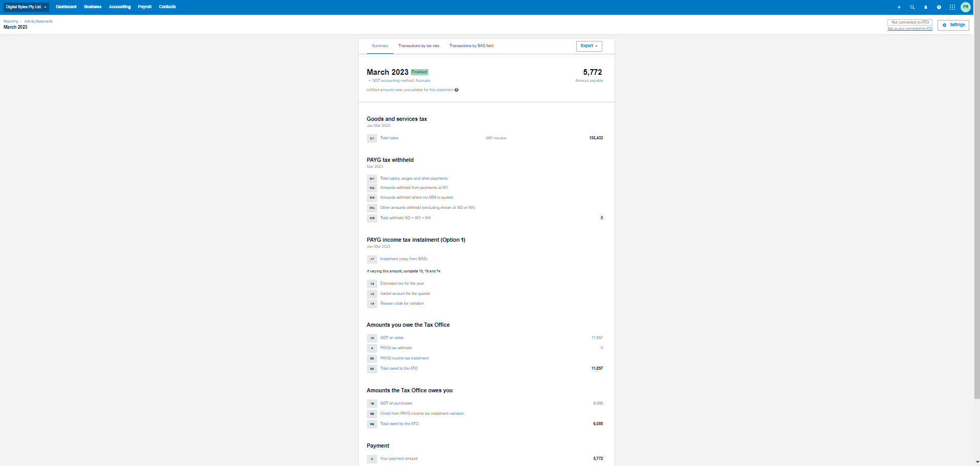Open the FR user profile avatar

965,7
